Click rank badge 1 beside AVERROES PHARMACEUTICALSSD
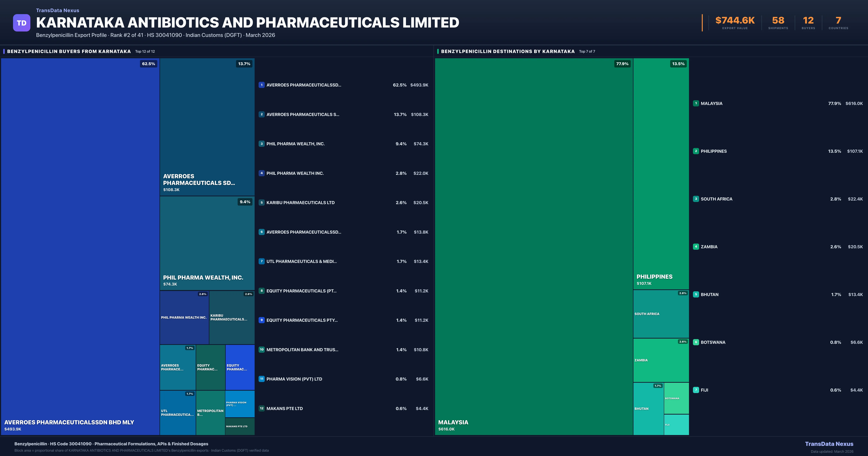 click(261, 85)
